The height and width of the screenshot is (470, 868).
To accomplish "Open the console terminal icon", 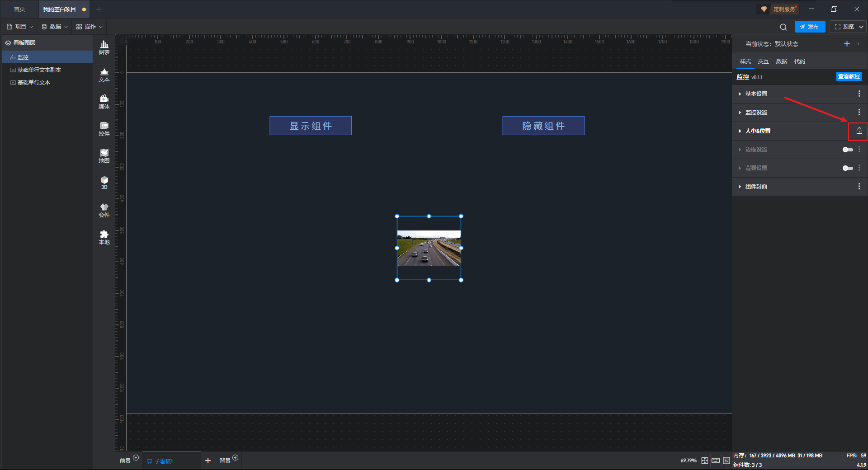I will [726, 461].
